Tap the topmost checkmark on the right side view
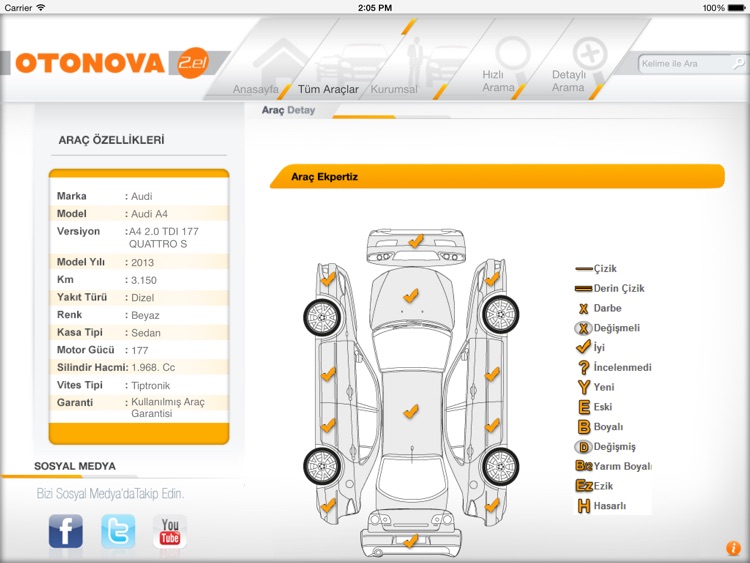 492,278
